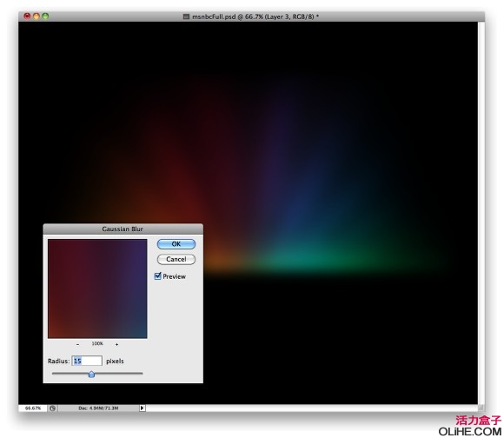Click the 100% preview zoom label
The image size is (504, 438).
97,344
